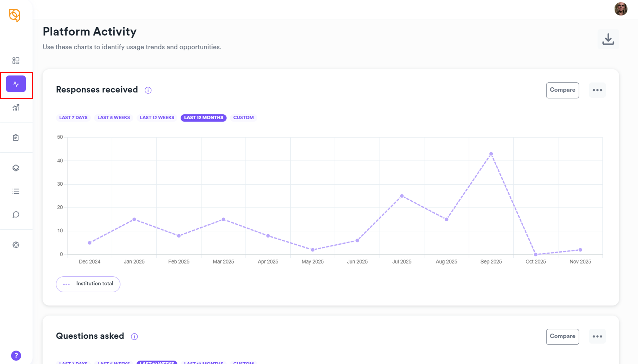Select the Platform Activity pulse icon
The height and width of the screenshot is (364, 638).
(16, 84)
